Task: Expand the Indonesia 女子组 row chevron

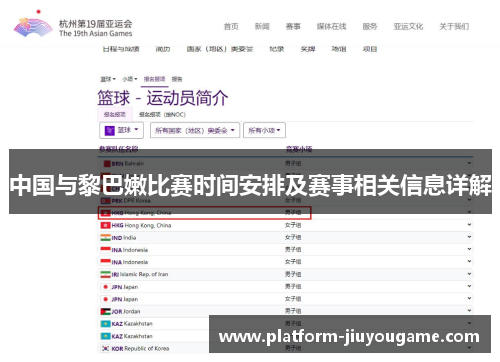Action: point(469,261)
